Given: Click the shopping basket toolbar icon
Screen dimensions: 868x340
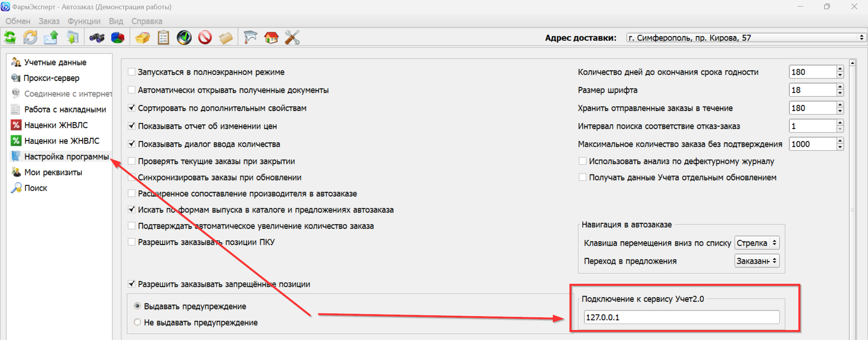Looking at the screenshot, I should (143, 38).
